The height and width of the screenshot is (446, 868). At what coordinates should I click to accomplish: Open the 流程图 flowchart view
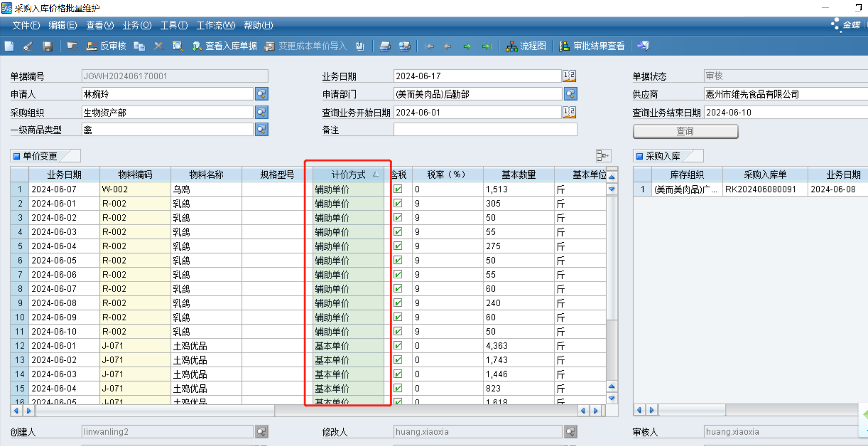(x=526, y=46)
